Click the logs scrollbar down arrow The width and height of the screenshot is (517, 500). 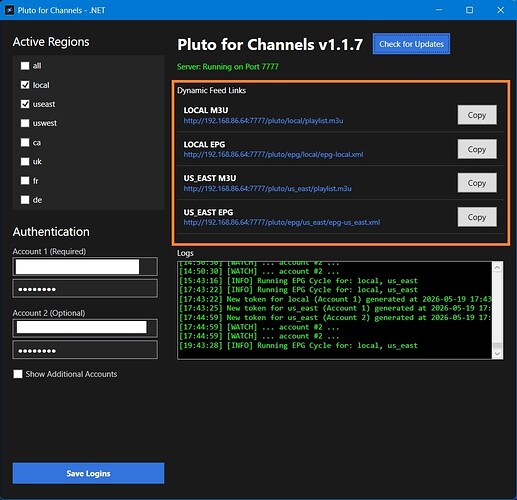pos(497,354)
